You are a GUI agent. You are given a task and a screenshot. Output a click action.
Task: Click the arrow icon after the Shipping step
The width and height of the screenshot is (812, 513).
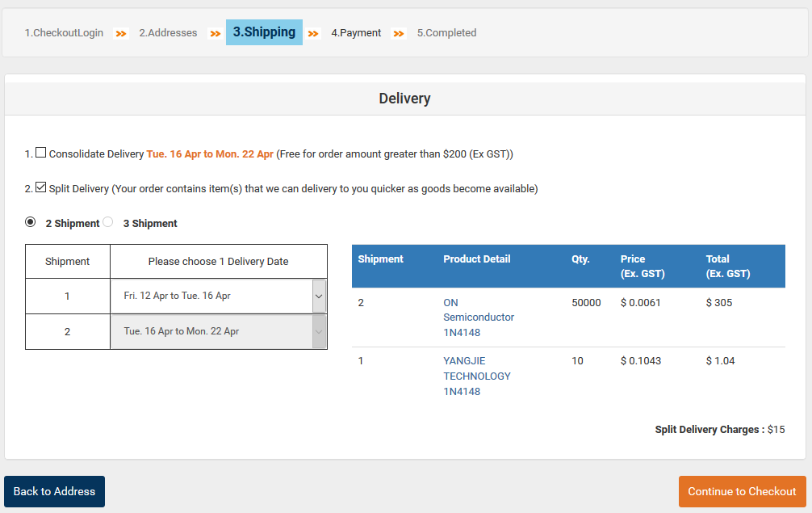[313, 33]
